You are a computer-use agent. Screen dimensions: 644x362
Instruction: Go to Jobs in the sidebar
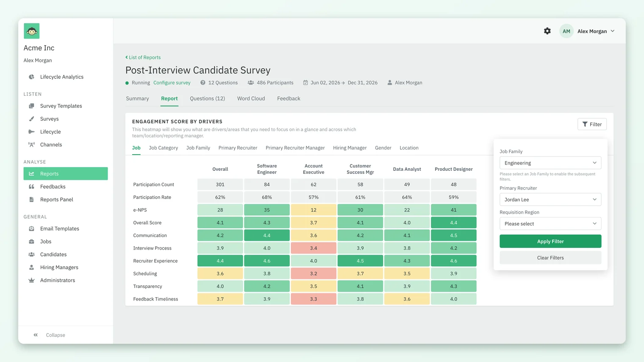46,242
